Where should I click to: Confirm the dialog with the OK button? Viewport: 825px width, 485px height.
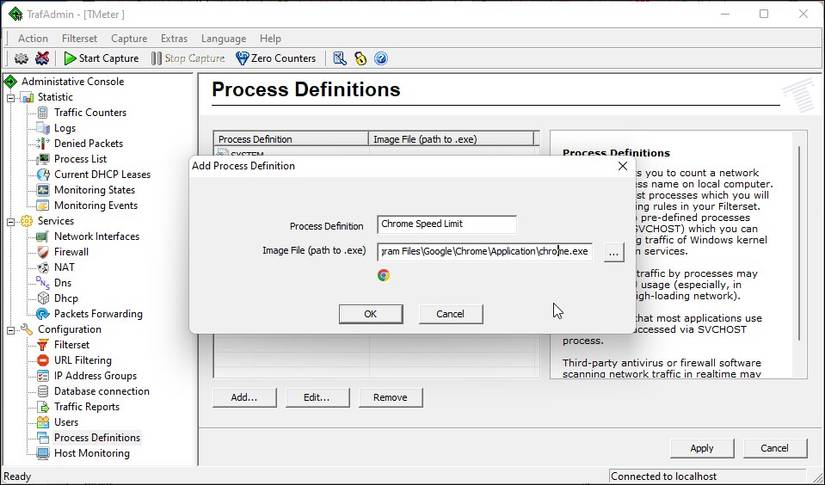[x=371, y=314]
